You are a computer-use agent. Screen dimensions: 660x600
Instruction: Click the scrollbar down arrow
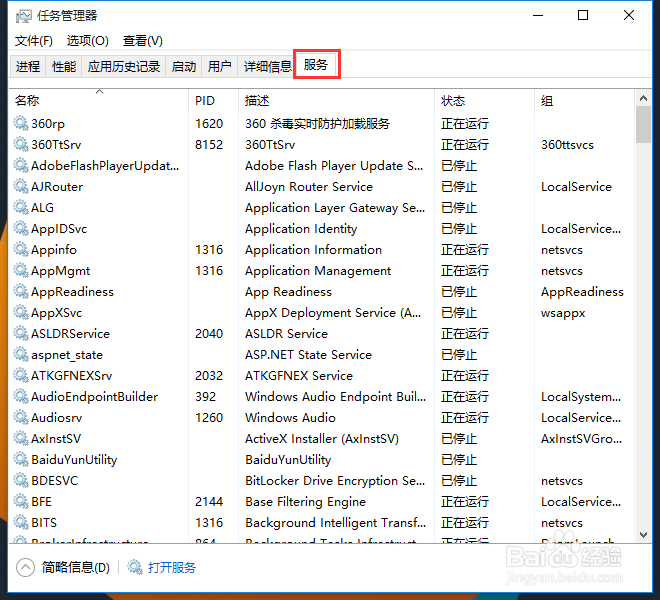(x=643, y=535)
